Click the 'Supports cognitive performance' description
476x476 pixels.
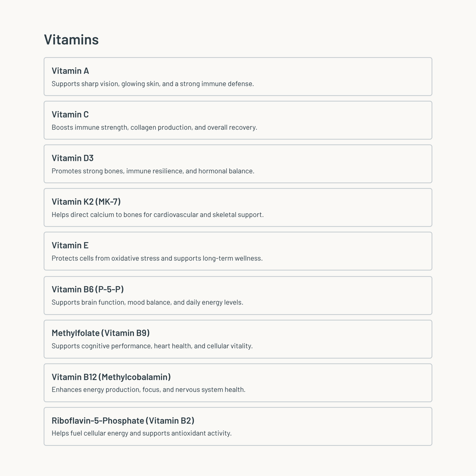pos(152,346)
